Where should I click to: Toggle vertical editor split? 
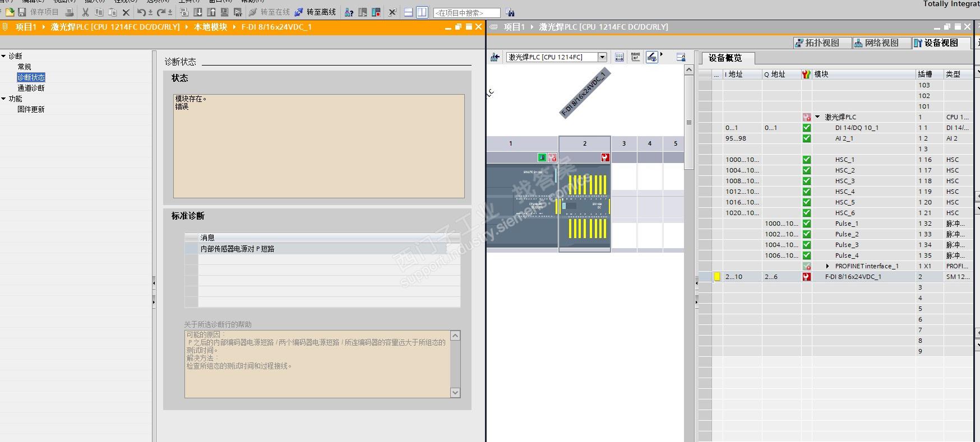coord(422,12)
